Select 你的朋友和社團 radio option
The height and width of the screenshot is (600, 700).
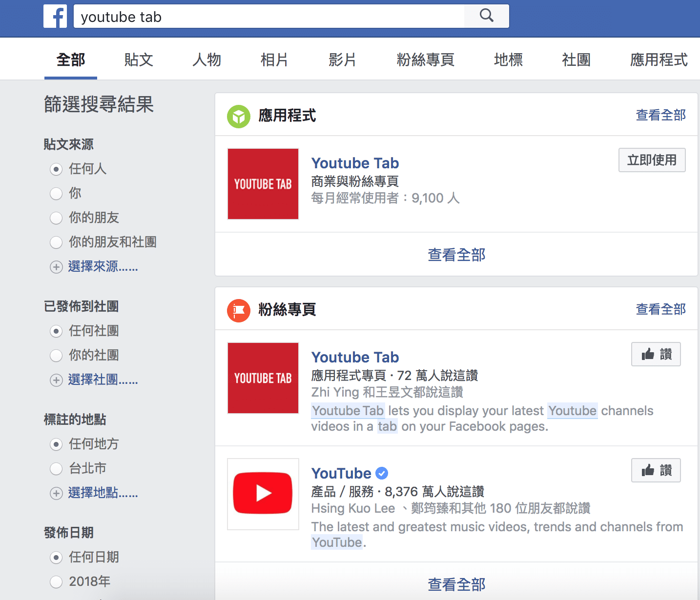point(57,242)
